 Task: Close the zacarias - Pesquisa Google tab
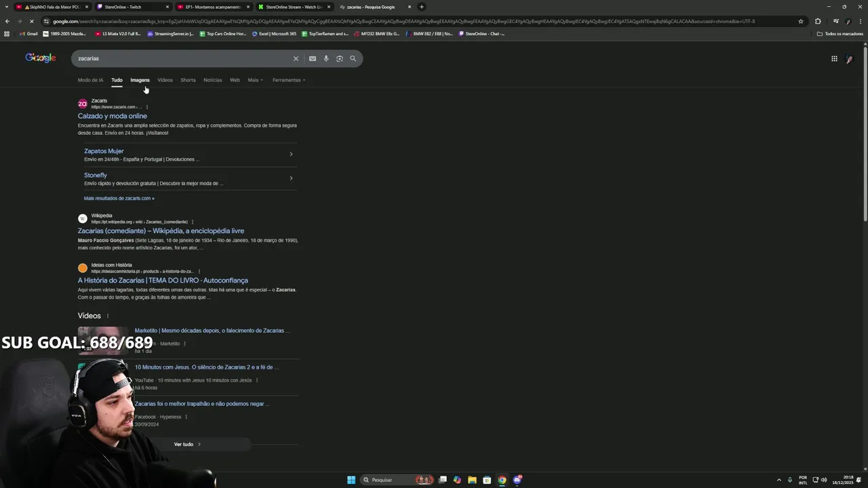pos(410,7)
